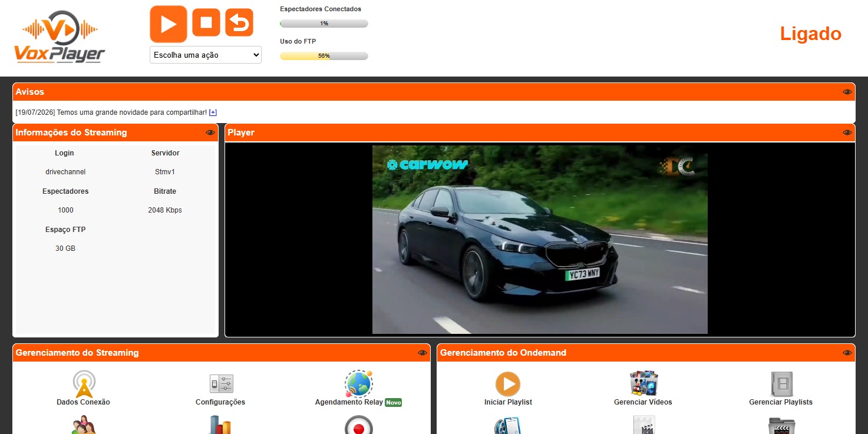The width and height of the screenshot is (868, 434).
Task: Click the Espectadores Conectados progress bar
Action: point(324,24)
